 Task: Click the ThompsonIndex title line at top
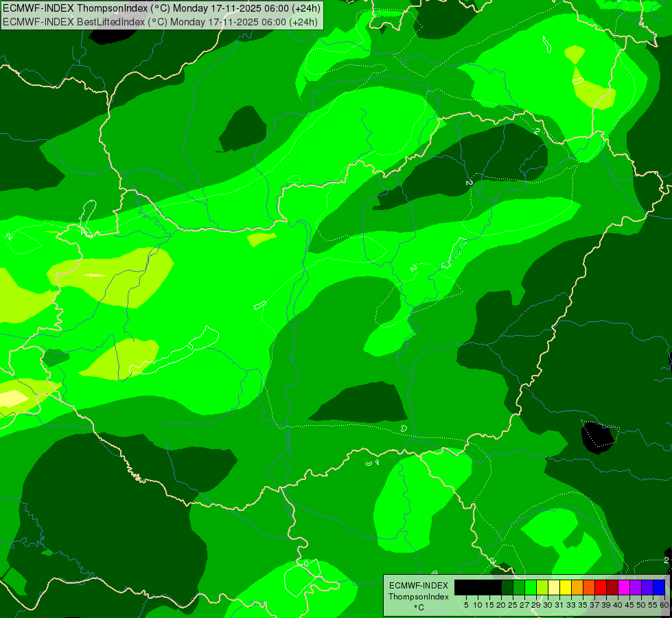(x=161, y=8)
